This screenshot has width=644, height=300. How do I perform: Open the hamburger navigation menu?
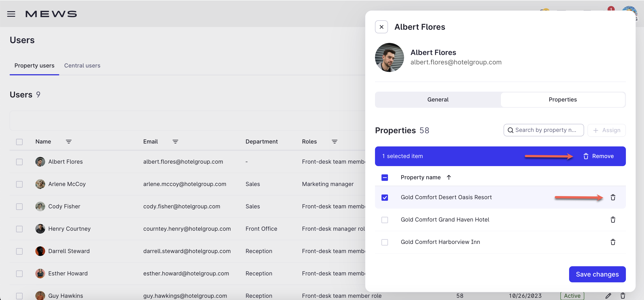[x=11, y=14]
